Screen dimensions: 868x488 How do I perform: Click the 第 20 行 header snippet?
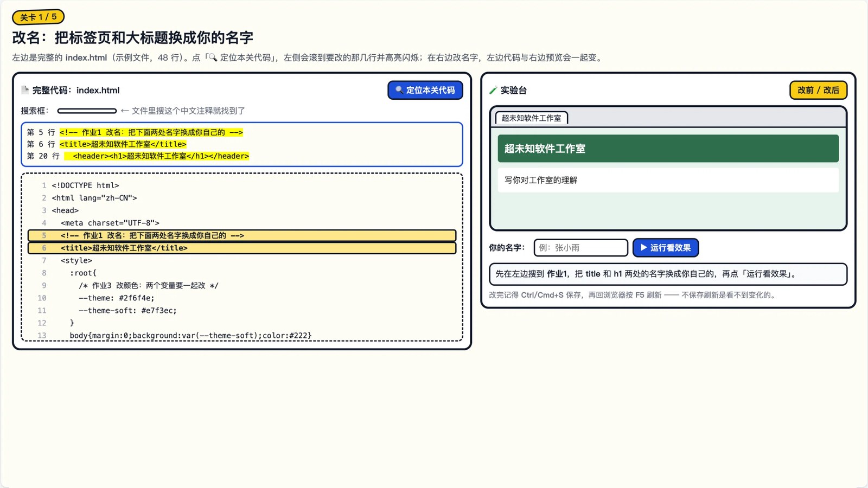click(x=138, y=156)
